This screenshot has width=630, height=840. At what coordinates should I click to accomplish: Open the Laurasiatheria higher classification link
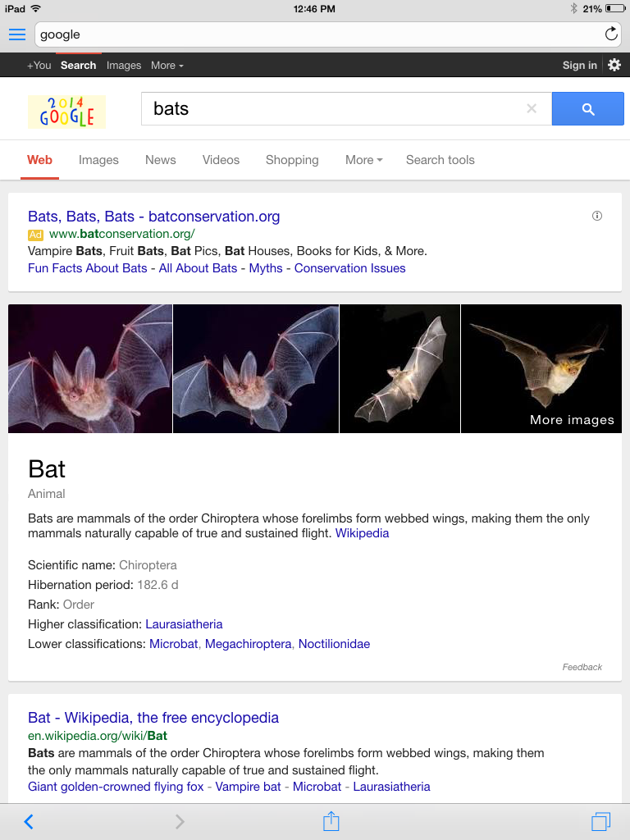click(184, 624)
